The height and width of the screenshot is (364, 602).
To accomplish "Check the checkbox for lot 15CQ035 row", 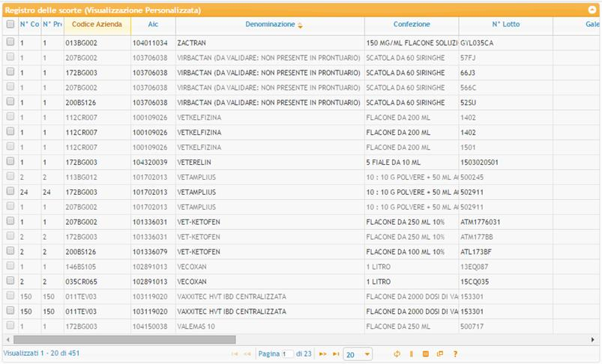I will (x=10, y=280).
